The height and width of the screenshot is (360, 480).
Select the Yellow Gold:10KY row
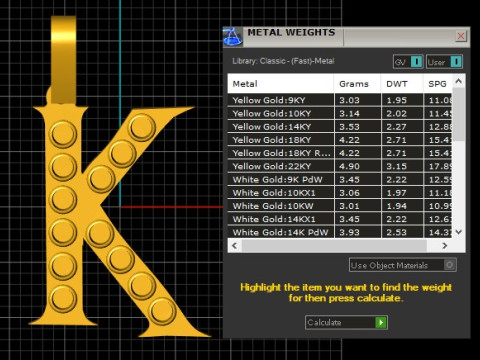tap(340, 113)
